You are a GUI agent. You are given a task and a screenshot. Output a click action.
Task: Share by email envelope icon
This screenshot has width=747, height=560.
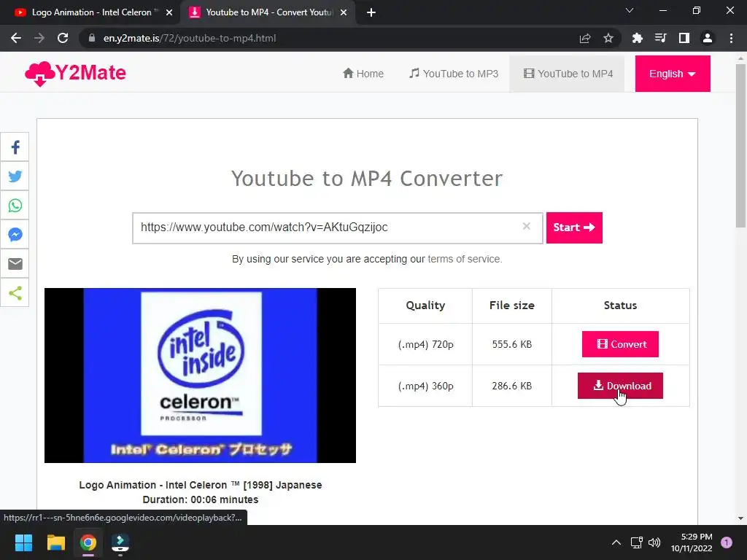click(x=15, y=263)
